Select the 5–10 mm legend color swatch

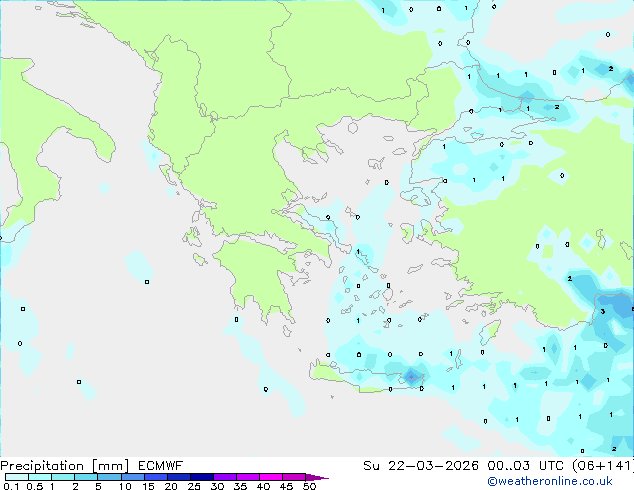click(x=109, y=477)
